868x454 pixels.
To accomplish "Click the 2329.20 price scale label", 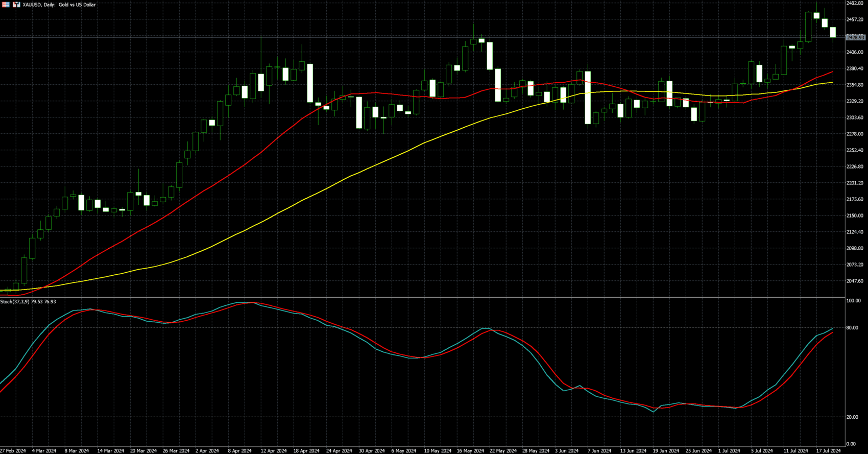I will pos(855,101).
